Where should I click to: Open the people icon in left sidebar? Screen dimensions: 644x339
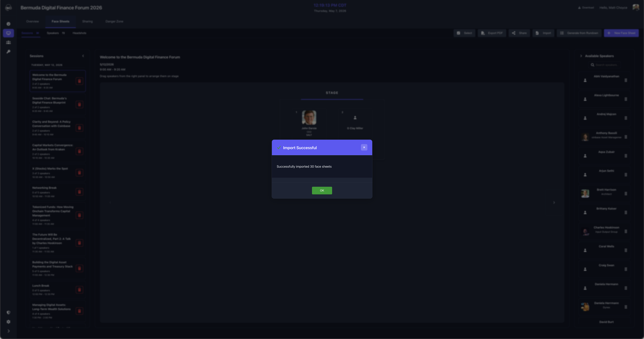[x=8, y=42]
